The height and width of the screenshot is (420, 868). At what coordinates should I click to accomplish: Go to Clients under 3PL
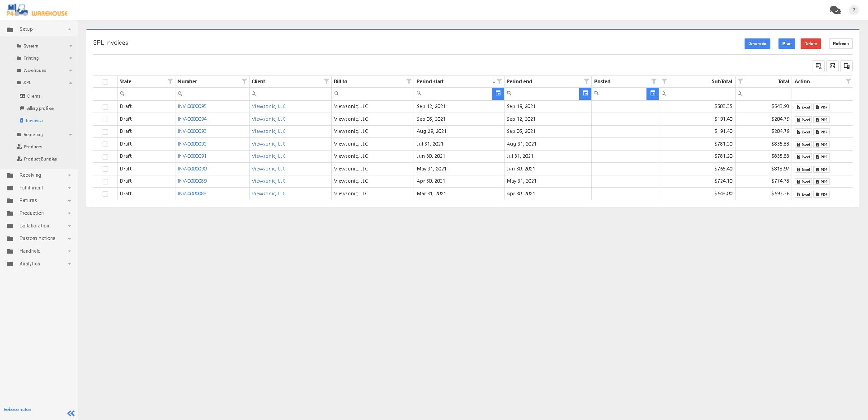pos(34,96)
